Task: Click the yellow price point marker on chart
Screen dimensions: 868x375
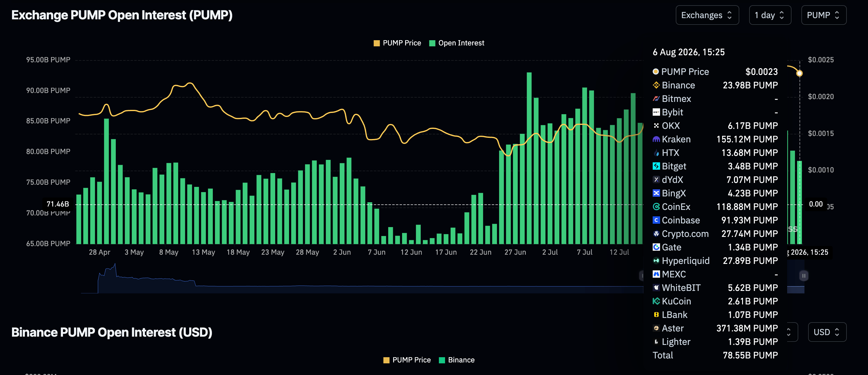Action: (x=800, y=73)
